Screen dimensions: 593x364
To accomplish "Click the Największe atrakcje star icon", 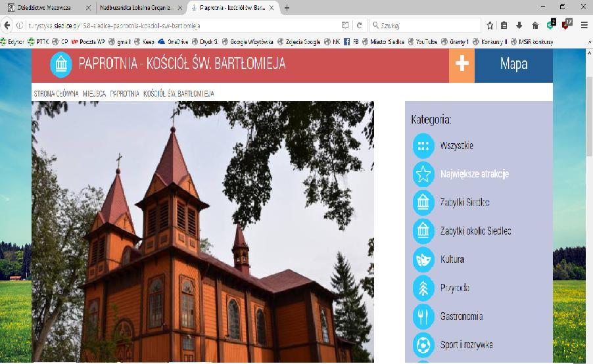I will [x=423, y=174].
